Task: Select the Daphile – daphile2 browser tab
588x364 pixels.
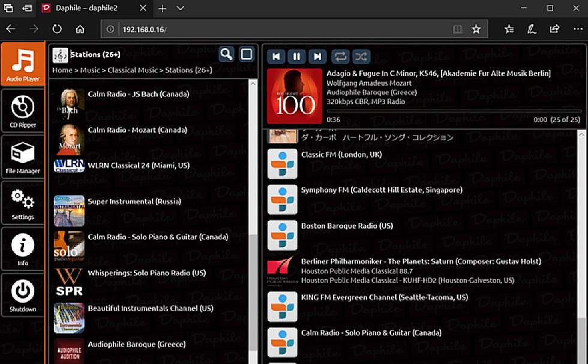Action: [x=96, y=8]
